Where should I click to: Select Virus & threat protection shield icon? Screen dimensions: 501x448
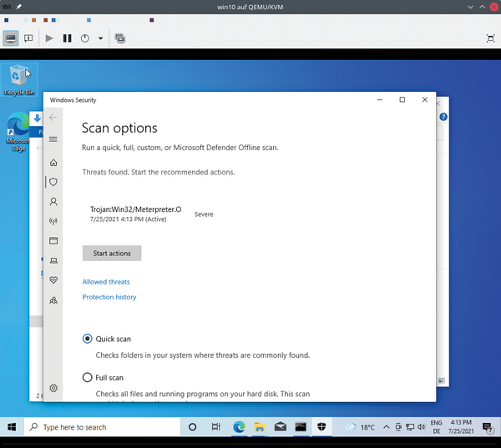click(53, 182)
